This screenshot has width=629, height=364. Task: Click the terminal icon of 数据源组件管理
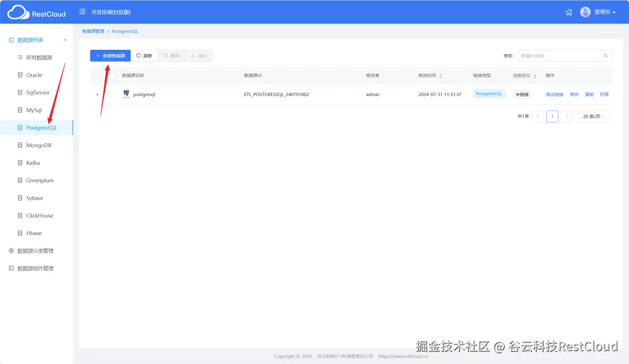point(11,269)
